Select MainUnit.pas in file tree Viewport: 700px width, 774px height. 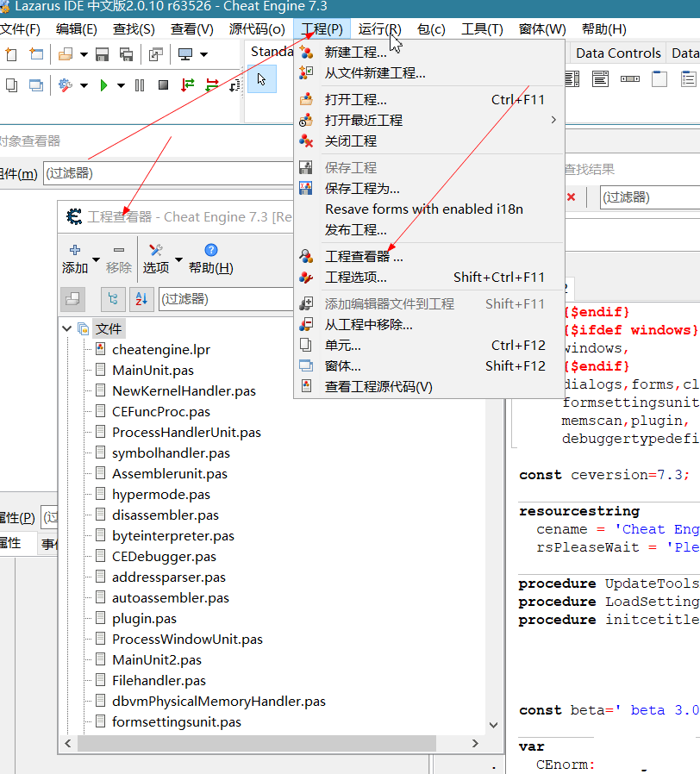[153, 371]
